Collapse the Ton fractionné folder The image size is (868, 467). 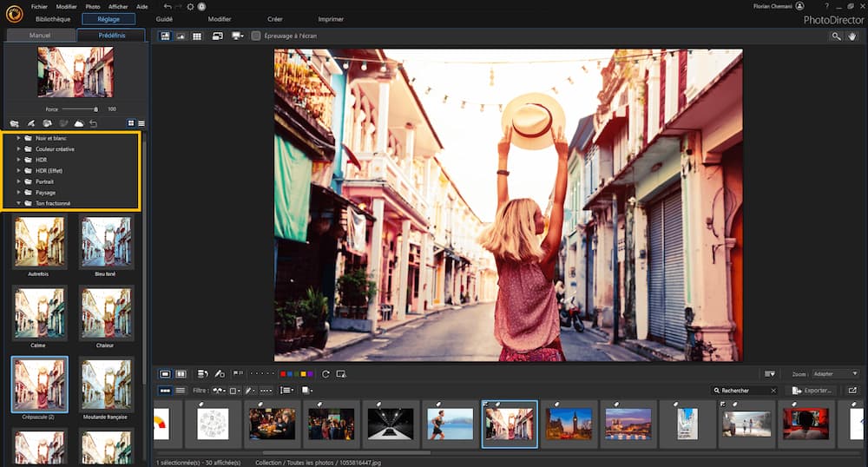[18, 203]
